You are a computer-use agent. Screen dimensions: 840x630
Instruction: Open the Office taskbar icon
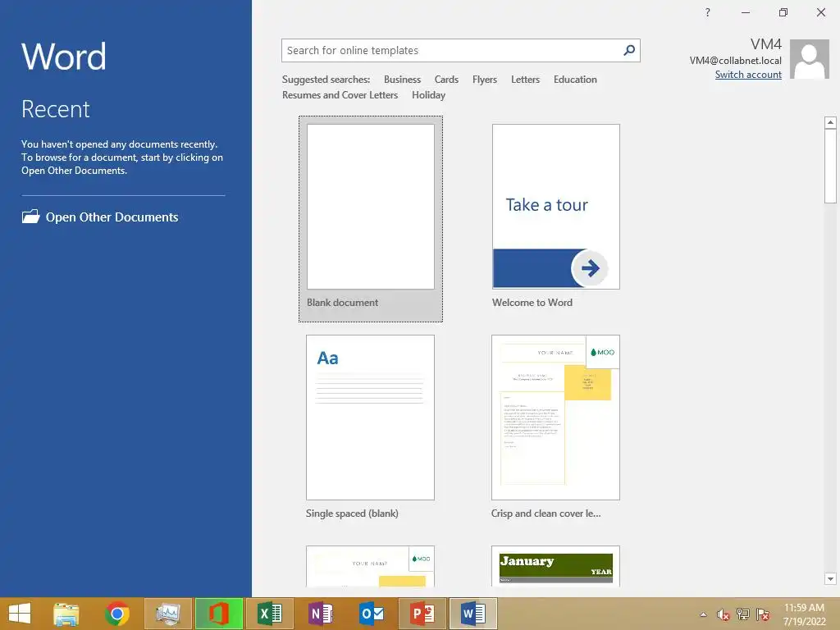(218, 614)
